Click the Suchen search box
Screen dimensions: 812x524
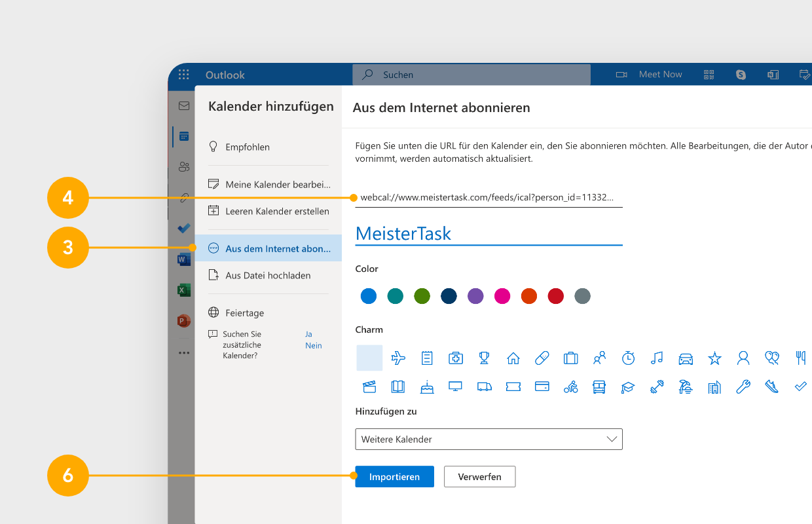[x=471, y=75]
